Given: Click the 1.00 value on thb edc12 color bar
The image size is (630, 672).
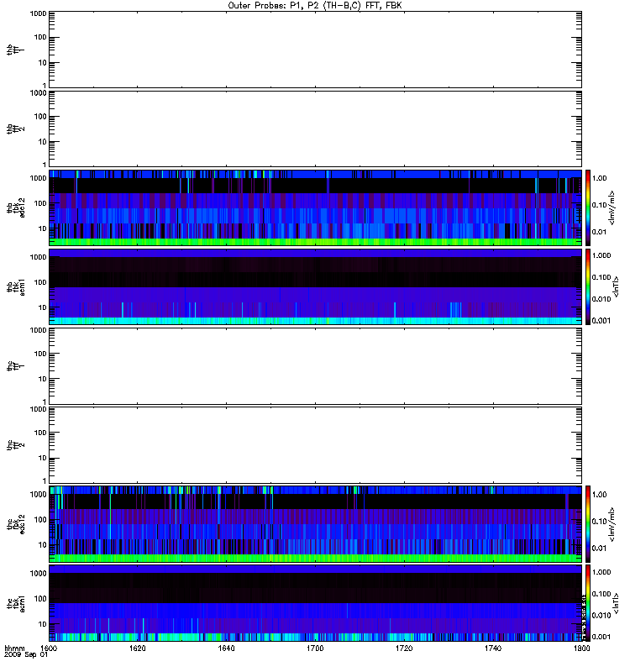Looking at the screenshot, I should pos(599,178).
